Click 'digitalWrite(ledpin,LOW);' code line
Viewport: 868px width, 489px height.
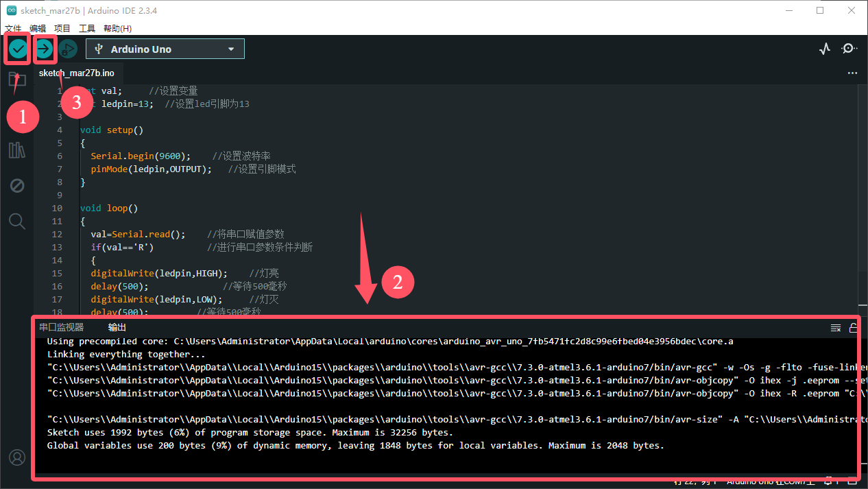coord(157,299)
